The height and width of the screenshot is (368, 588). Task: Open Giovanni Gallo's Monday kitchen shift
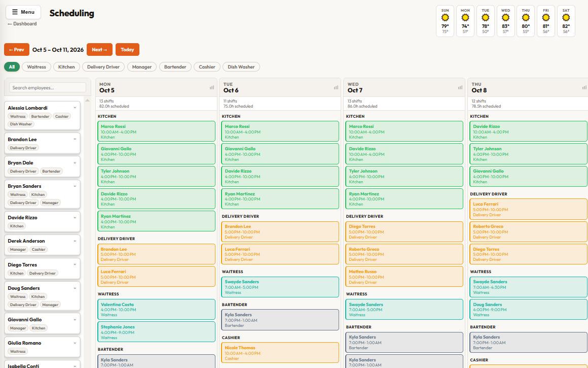[x=156, y=154]
